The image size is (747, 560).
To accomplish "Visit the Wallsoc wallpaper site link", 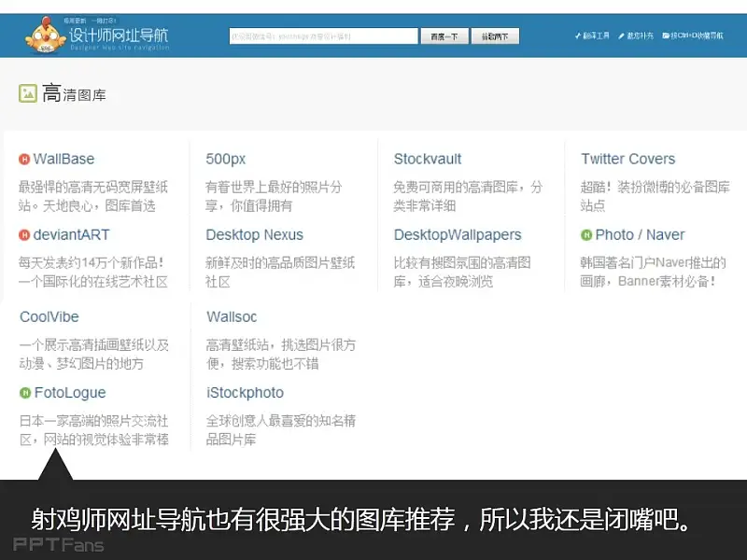I will tap(232, 317).
